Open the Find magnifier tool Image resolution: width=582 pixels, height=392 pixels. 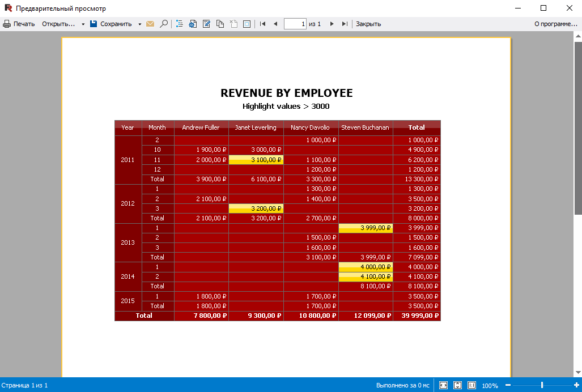pyautogui.click(x=164, y=24)
